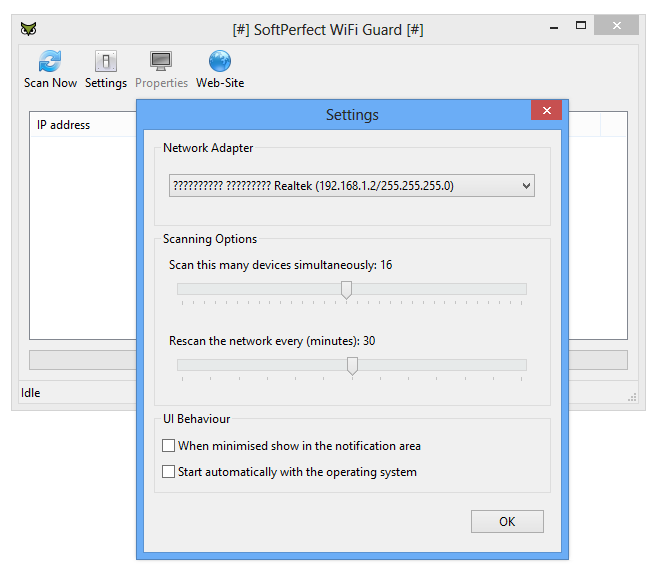Click the Settings dialog title bar text

(x=352, y=115)
